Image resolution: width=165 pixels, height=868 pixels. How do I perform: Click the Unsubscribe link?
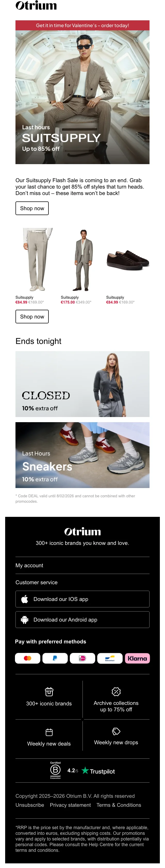(30, 805)
